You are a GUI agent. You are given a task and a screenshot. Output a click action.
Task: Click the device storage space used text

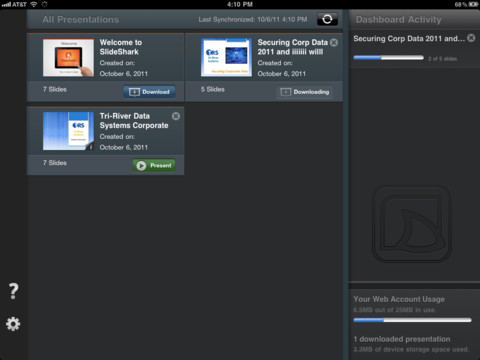(411, 349)
